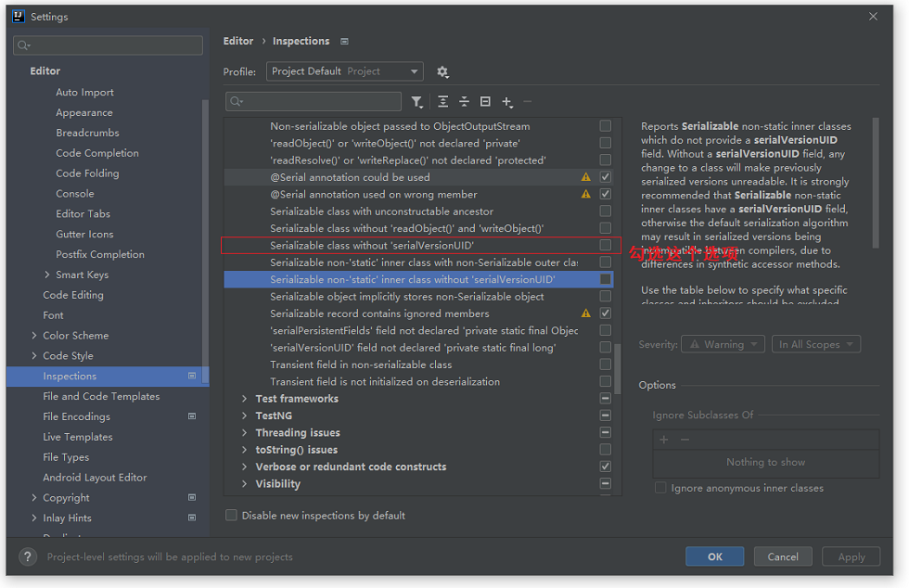Click the Expand All icon in toolbar
The height and width of the screenshot is (588, 909).
(x=443, y=102)
